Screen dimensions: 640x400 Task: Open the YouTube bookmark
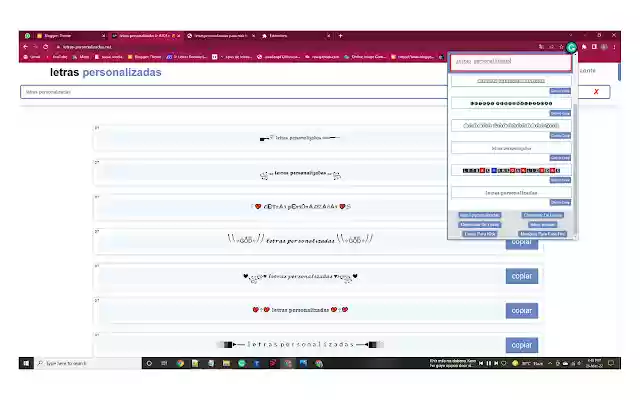[x=57, y=57]
